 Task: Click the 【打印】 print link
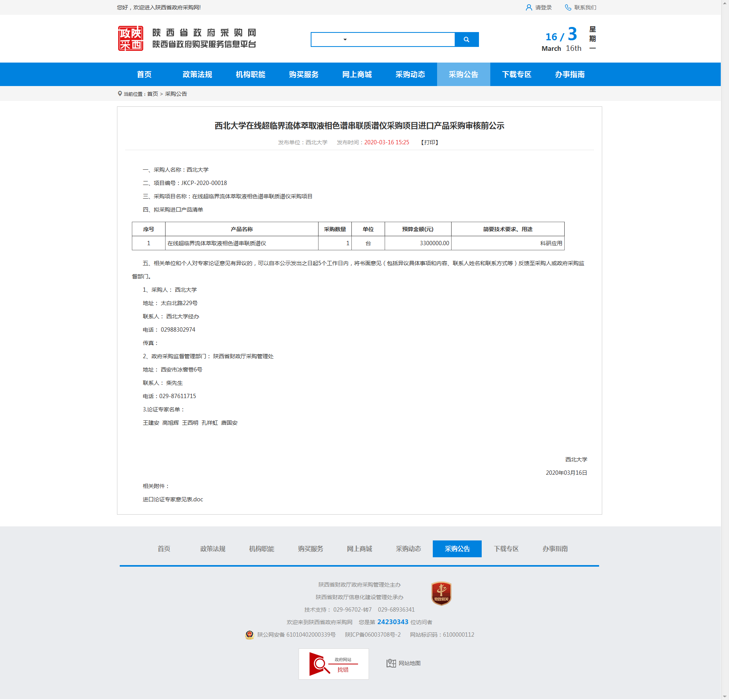tap(430, 142)
